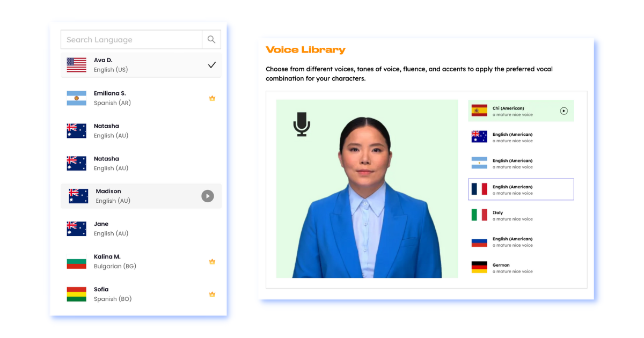644x338 pixels.
Task: Click the search magnifier icon
Action: click(211, 40)
